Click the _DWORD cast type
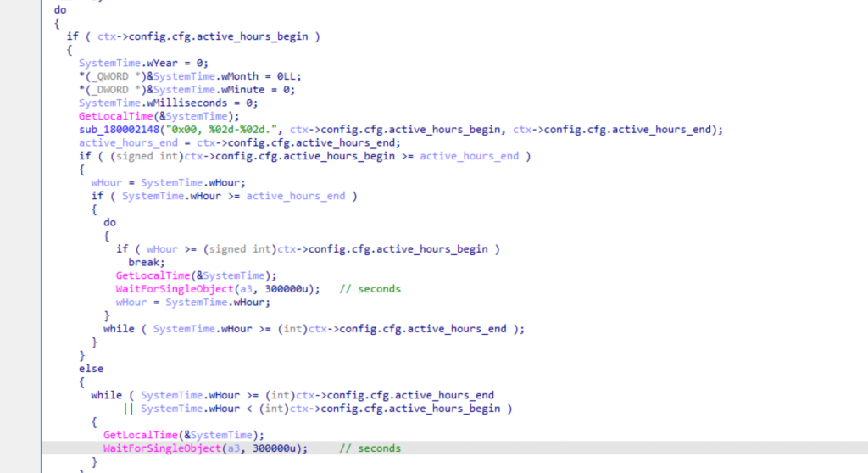868x473 pixels. [108, 89]
